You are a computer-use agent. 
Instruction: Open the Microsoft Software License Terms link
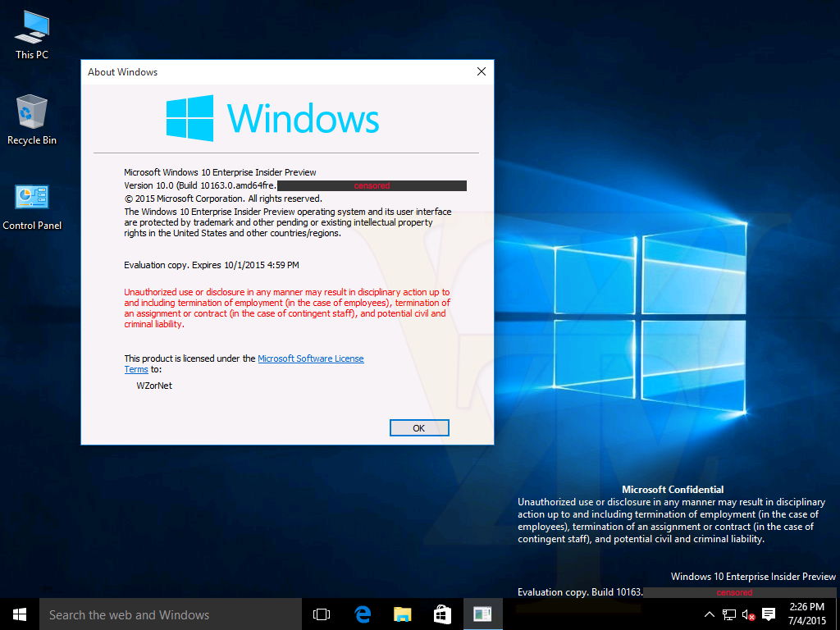pos(311,358)
